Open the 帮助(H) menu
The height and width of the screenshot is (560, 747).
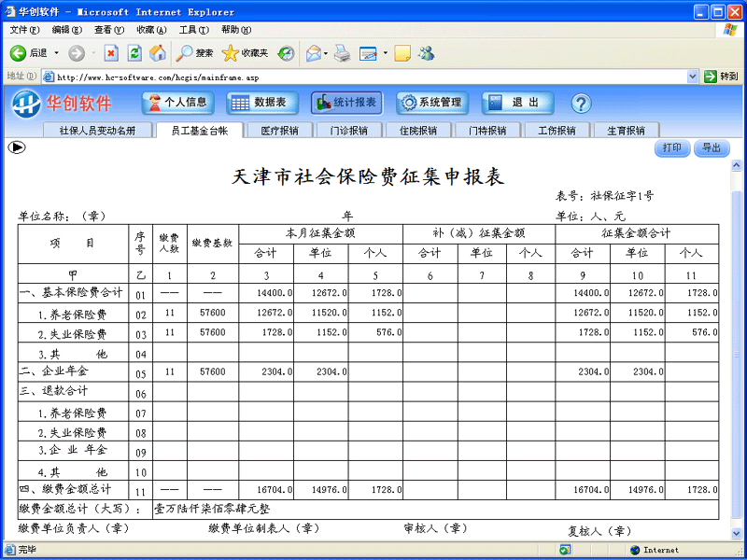click(x=236, y=30)
